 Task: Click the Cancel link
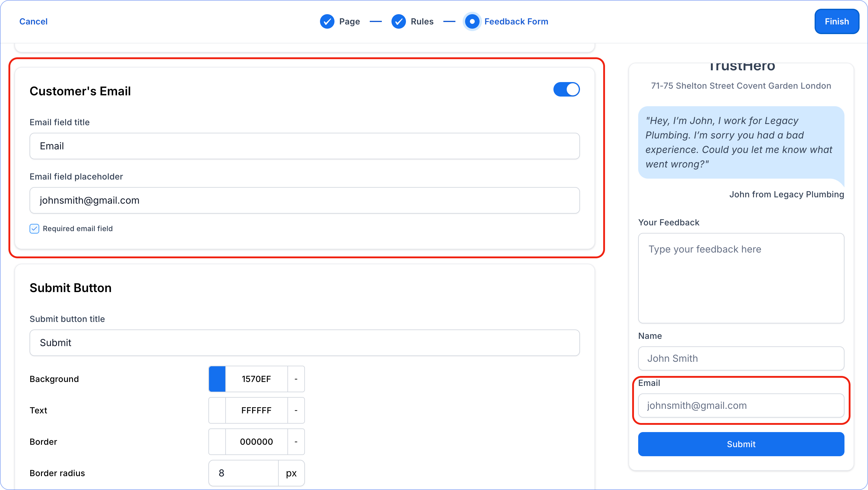click(33, 21)
